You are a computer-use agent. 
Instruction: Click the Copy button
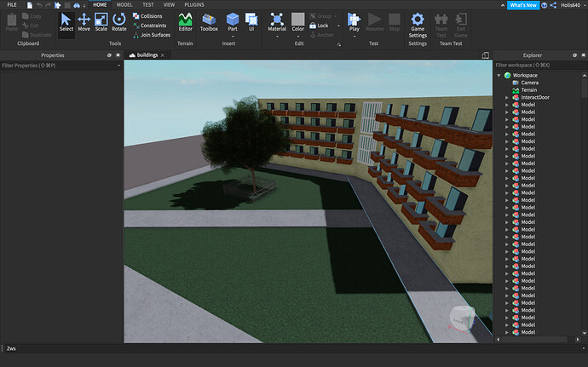32,16
